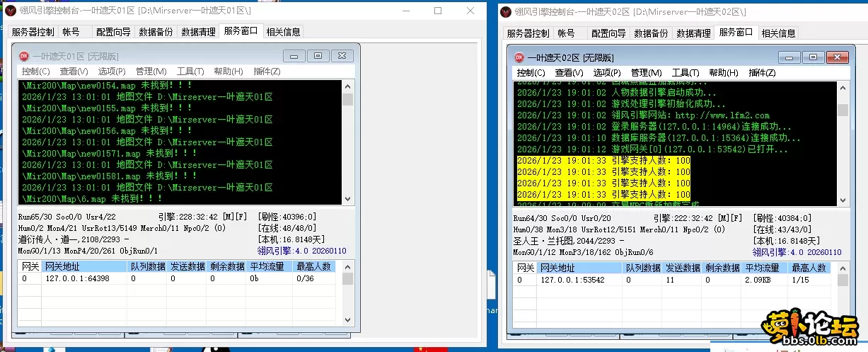Viewport: 868px width, 352px height.
Task: Click 02区 log scrollbar down arrow
Action: point(843,201)
